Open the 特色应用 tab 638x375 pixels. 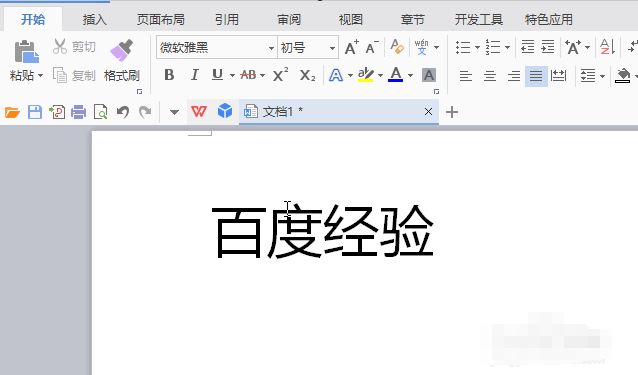coord(549,20)
